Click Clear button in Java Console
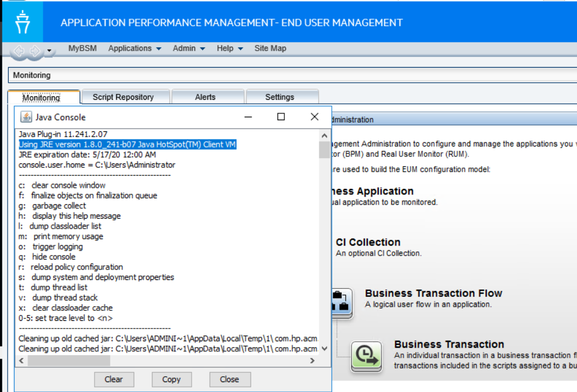Screen dimensions: 577x392 (114, 379)
